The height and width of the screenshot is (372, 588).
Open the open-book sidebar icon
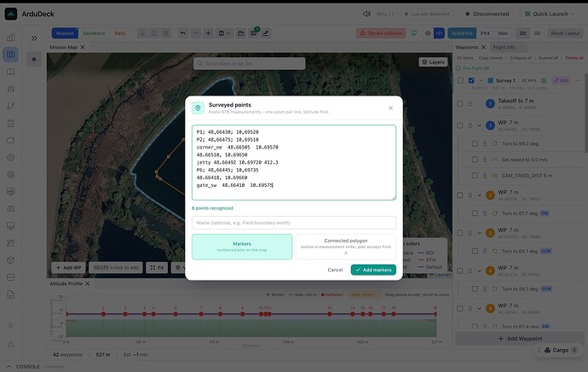tap(11, 72)
